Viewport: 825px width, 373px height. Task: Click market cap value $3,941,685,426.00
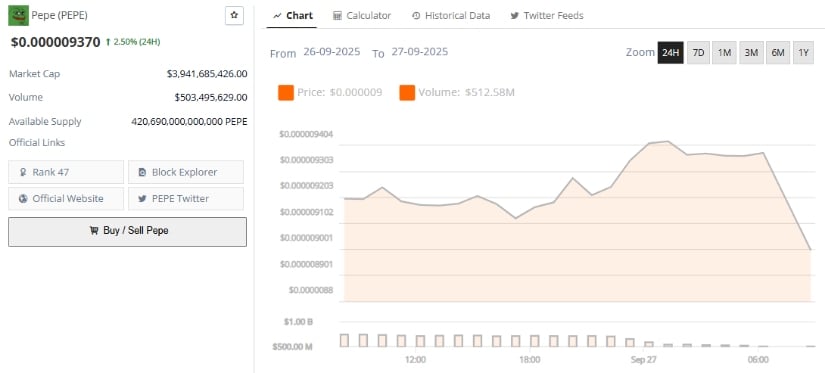207,74
